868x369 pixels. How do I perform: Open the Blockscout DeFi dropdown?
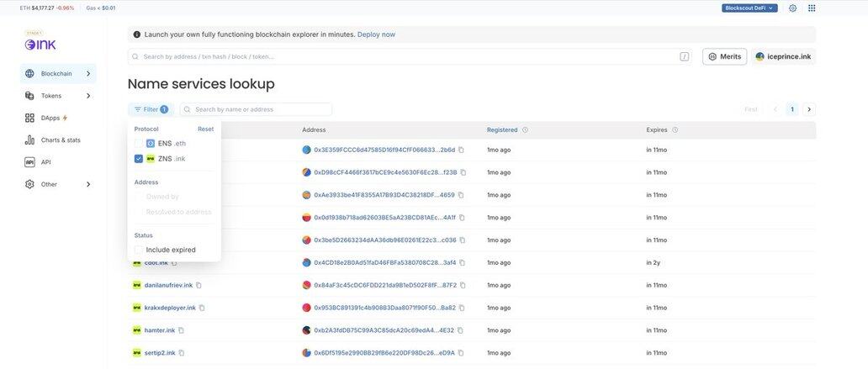pos(749,8)
